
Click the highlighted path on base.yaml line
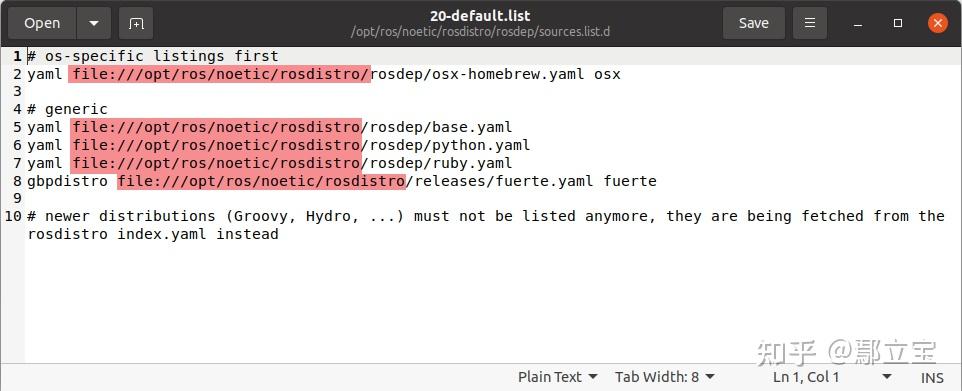(x=217, y=127)
